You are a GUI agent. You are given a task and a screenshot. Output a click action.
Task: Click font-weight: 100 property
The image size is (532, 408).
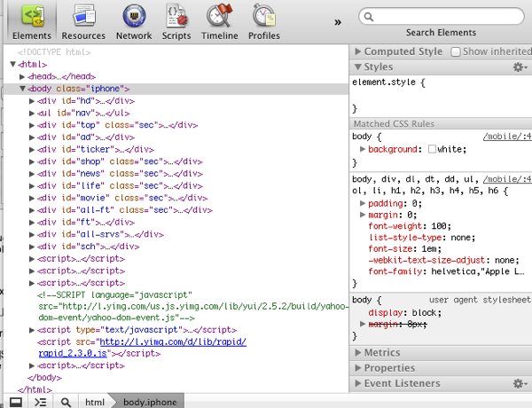tap(410, 226)
